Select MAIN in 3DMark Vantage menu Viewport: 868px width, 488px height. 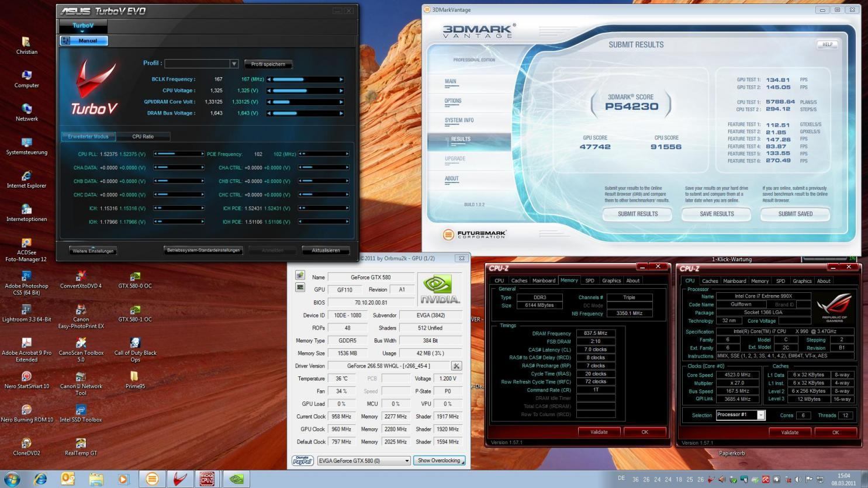(451, 82)
